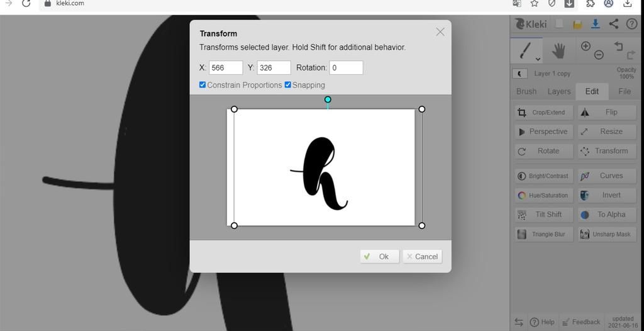Select the brush tool icon

point(525,50)
